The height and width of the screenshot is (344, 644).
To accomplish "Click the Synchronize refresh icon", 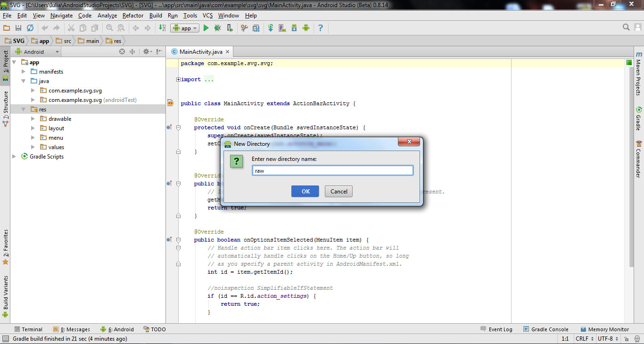I will (x=30, y=28).
